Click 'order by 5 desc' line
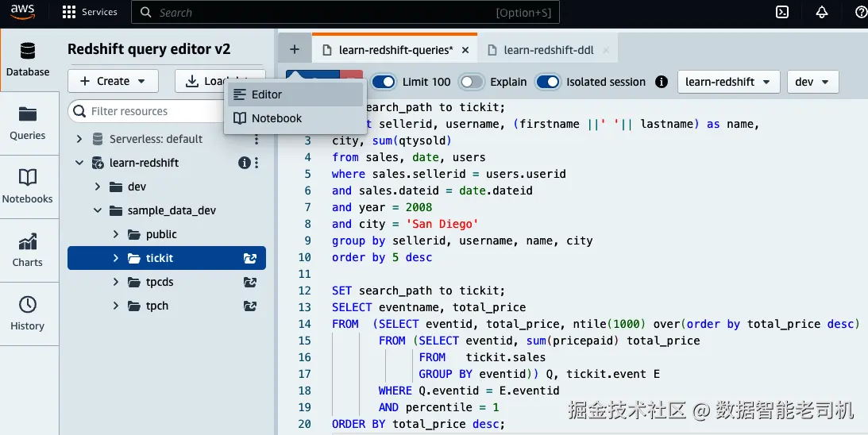This screenshot has height=435, width=868. point(382,257)
